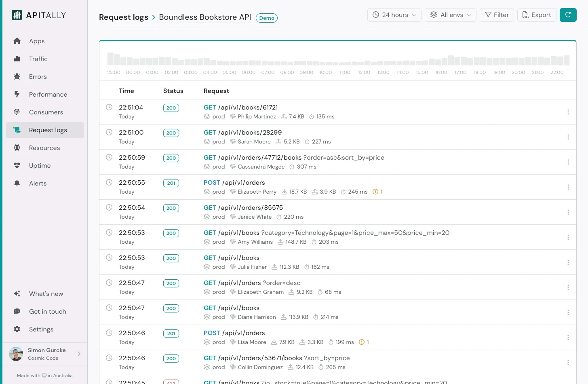Expand the Simon Gurcke account chevron

point(79,354)
